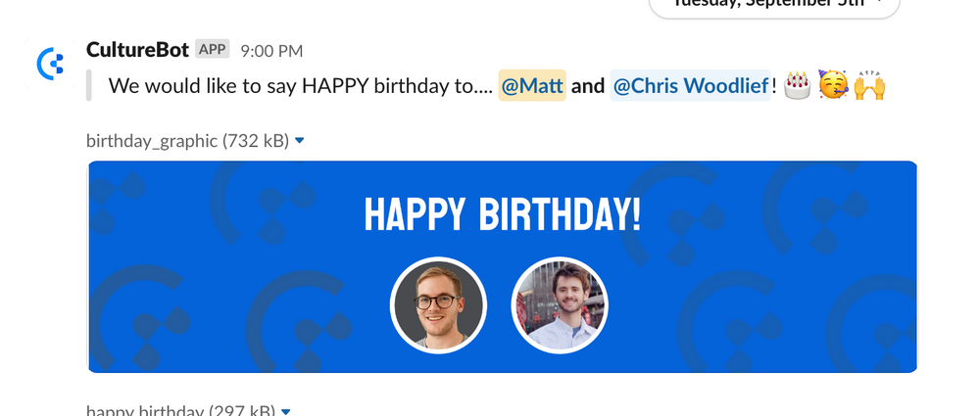Toggle the caret beside happy birthday (297 kB)
The width and height of the screenshot is (980, 416).
[x=285, y=412]
